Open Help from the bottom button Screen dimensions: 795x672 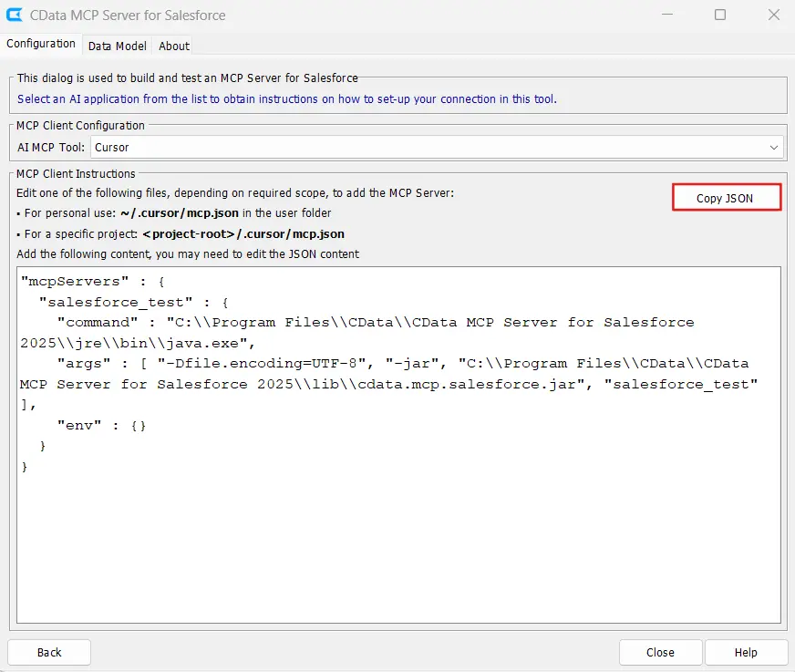point(746,652)
